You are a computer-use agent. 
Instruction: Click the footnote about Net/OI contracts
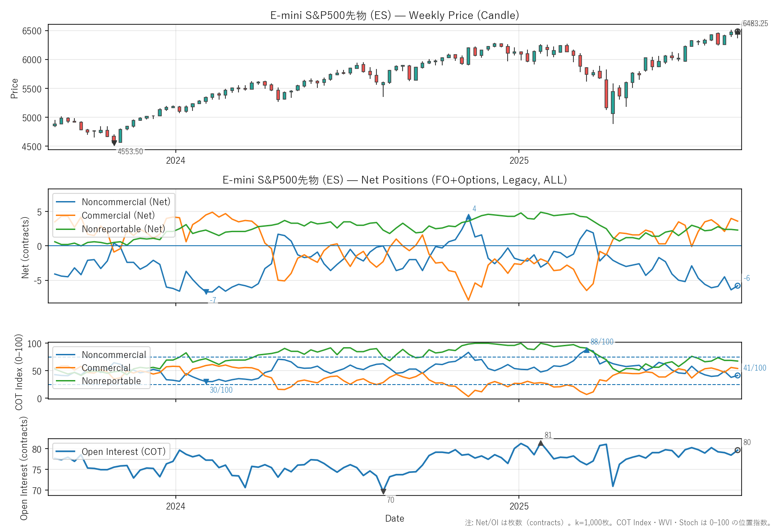tap(619, 523)
